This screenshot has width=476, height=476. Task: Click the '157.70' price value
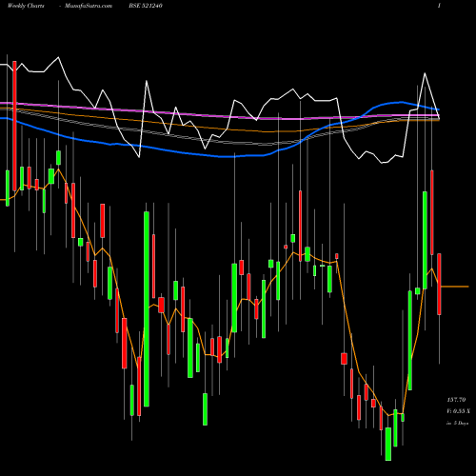click(456, 400)
